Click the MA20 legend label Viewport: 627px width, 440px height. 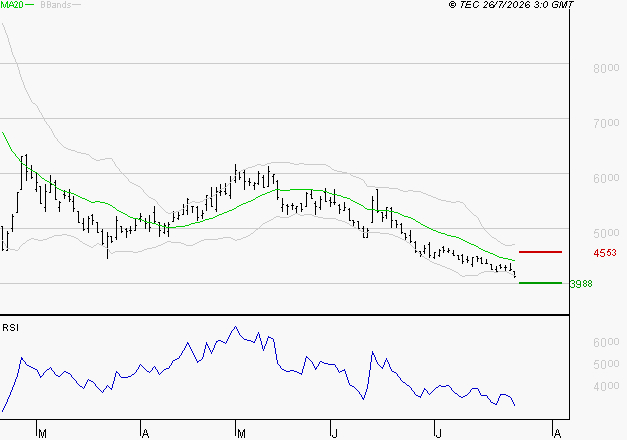pyautogui.click(x=12, y=5)
